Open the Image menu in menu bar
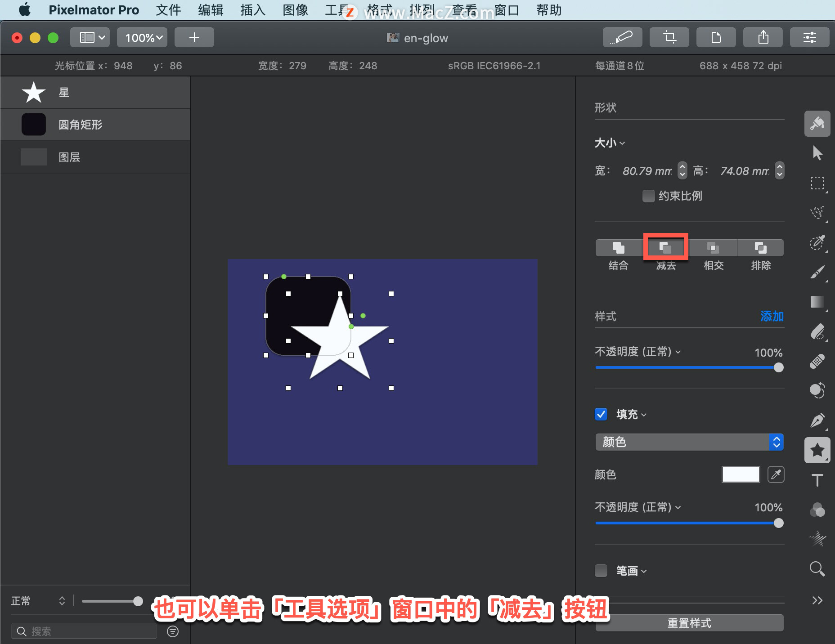Screen dimensions: 835x644 pyautogui.click(x=295, y=10)
